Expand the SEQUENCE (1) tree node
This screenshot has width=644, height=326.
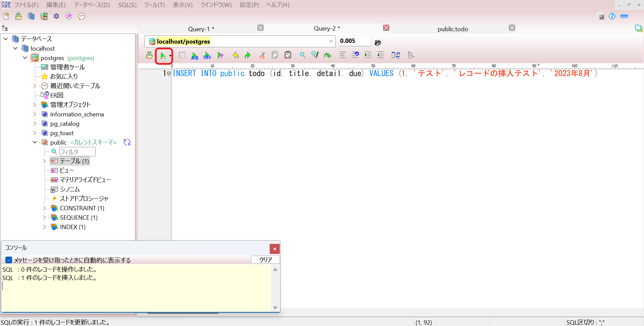point(45,217)
